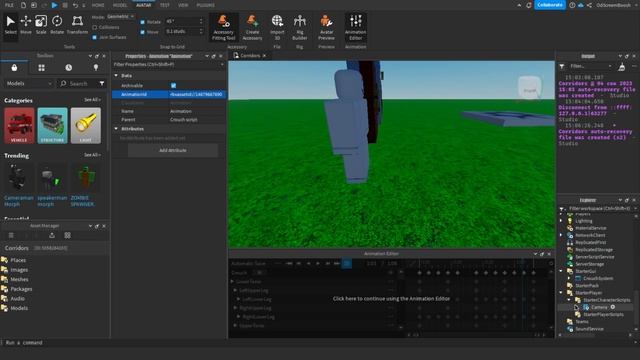Screen dimensions: 640x360
Task: Choose the Move tool
Action: coord(26,25)
